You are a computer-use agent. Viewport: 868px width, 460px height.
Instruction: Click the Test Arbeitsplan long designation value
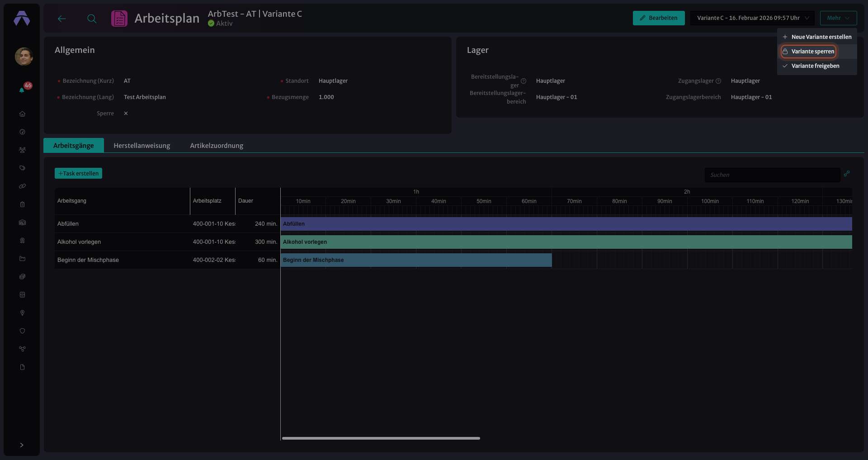click(145, 97)
